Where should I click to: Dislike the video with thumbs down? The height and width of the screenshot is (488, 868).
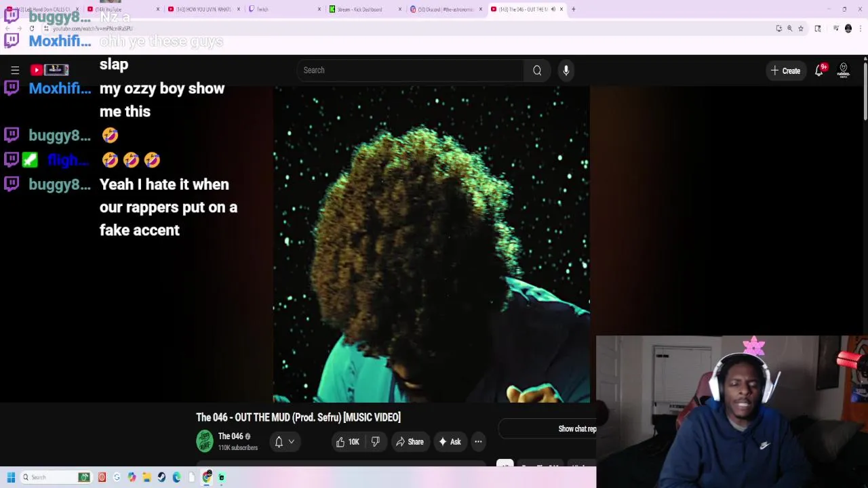[x=376, y=442]
